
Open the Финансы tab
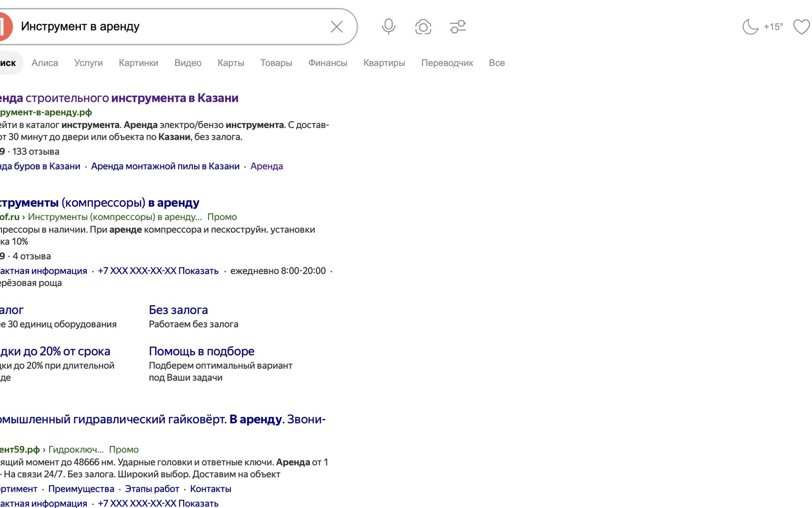coord(328,63)
